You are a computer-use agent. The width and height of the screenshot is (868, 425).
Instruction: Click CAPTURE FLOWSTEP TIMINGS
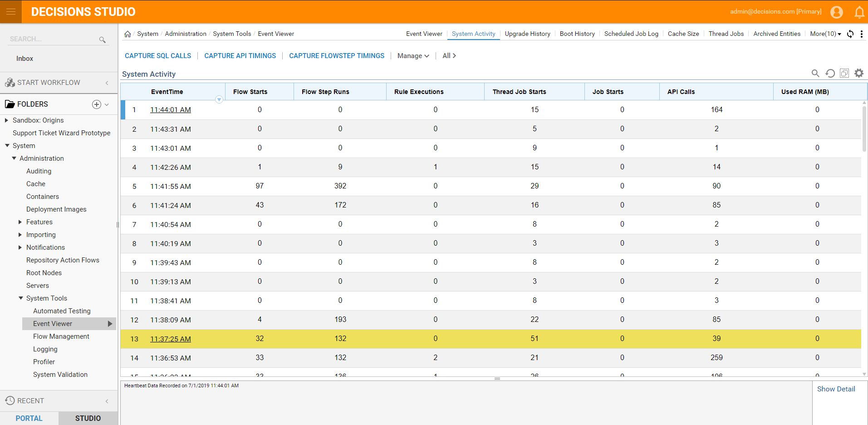337,56
